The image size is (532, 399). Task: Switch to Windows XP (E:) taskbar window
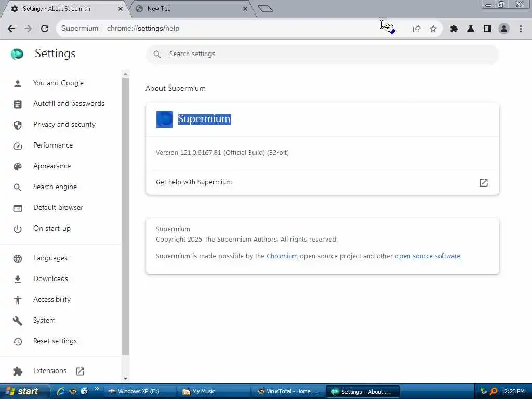tap(139, 392)
